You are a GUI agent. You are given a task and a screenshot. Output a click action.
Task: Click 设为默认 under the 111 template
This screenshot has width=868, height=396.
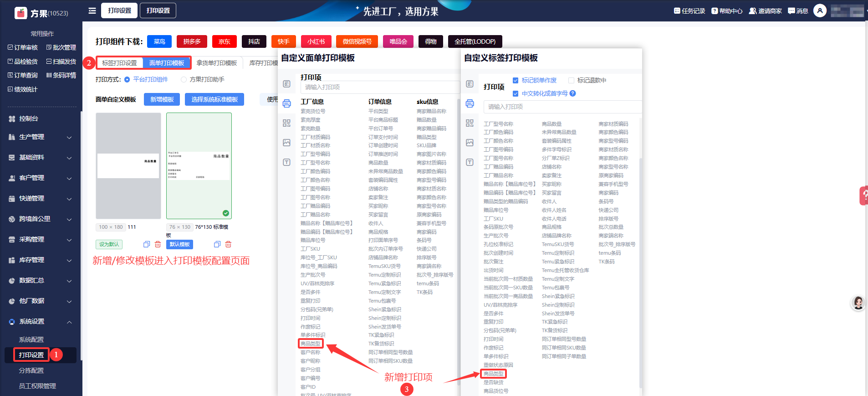pyautogui.click(x=109, y=244)
